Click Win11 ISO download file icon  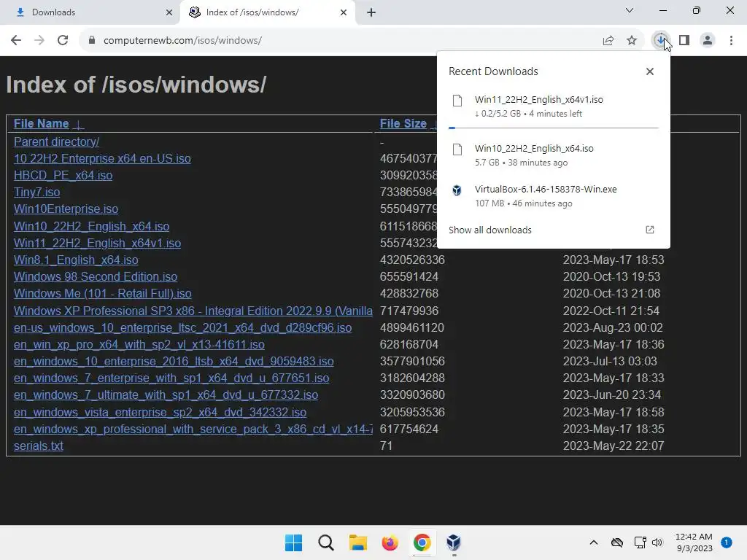[457, 101]
